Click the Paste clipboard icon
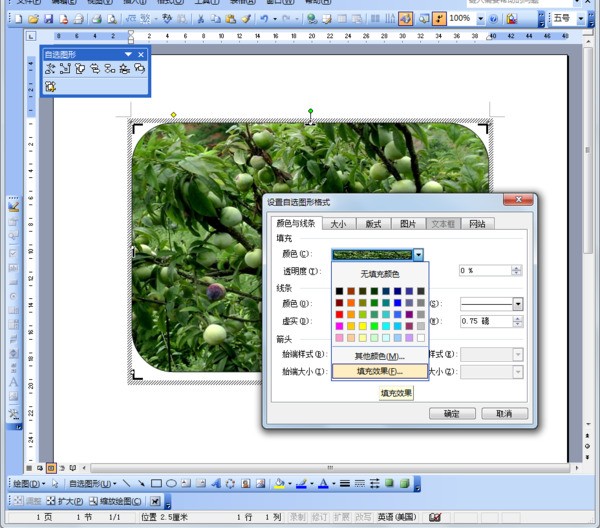This screenshot has height=528, width=600. tap(231, 18)
